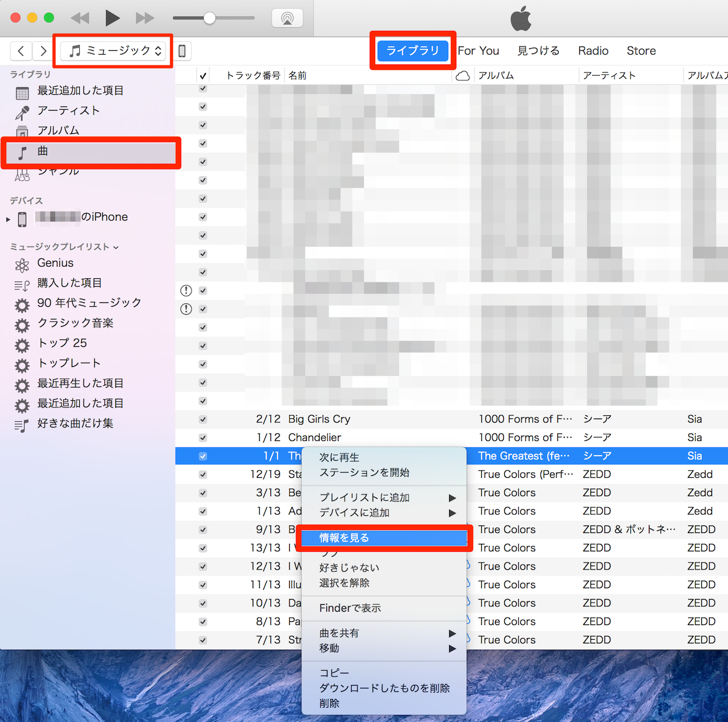Select the ライブラリ tab
Viewport: 728px width, 722px height.
tap(413, 51)
